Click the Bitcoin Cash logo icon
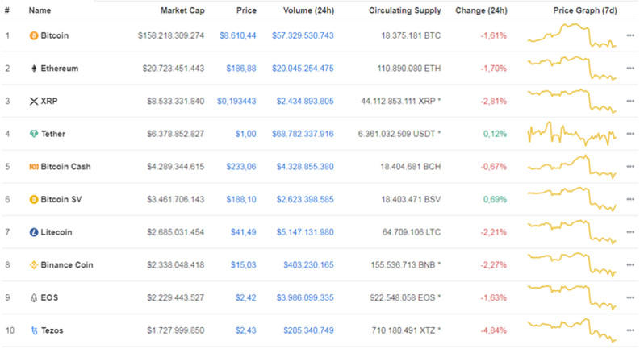 [x=33, y=167]
